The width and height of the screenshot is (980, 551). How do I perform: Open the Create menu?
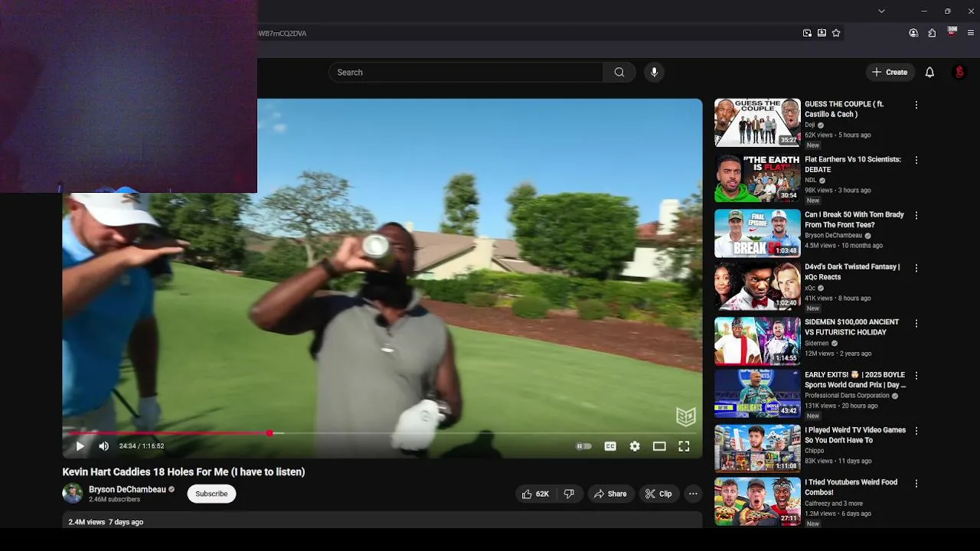pyautogui.click(x=890, y=72)
